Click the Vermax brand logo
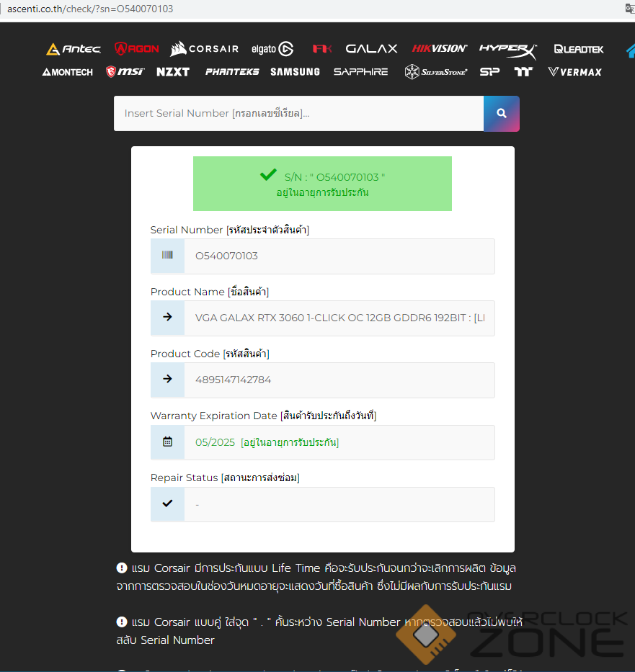 point(574,72)
